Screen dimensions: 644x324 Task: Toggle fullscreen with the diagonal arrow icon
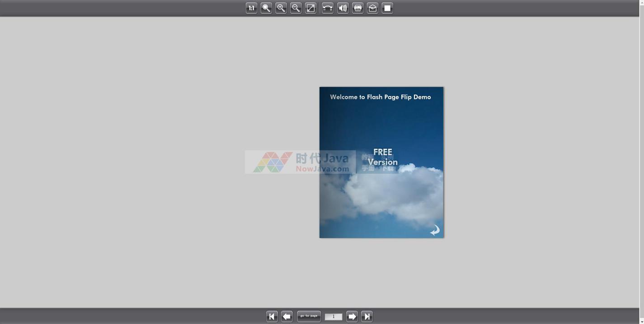[310, 8]
